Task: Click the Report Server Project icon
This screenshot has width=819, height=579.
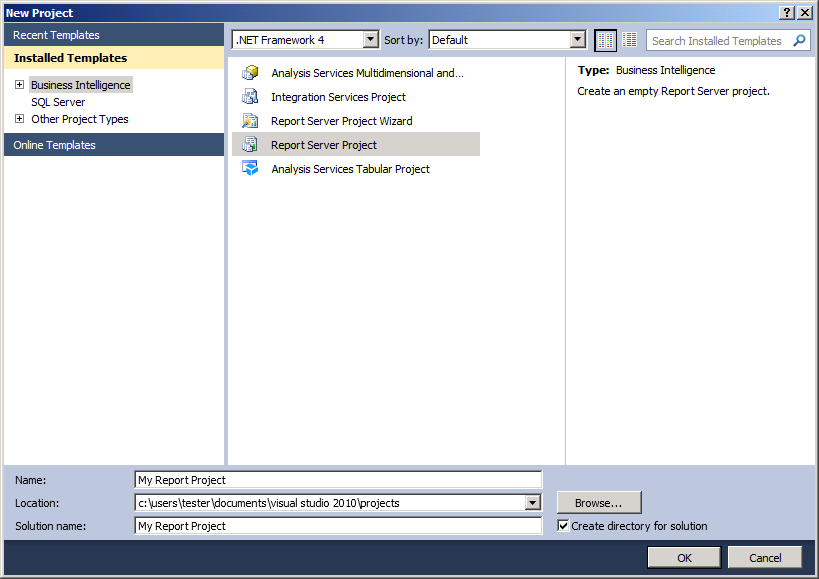Action: [250, 145]
